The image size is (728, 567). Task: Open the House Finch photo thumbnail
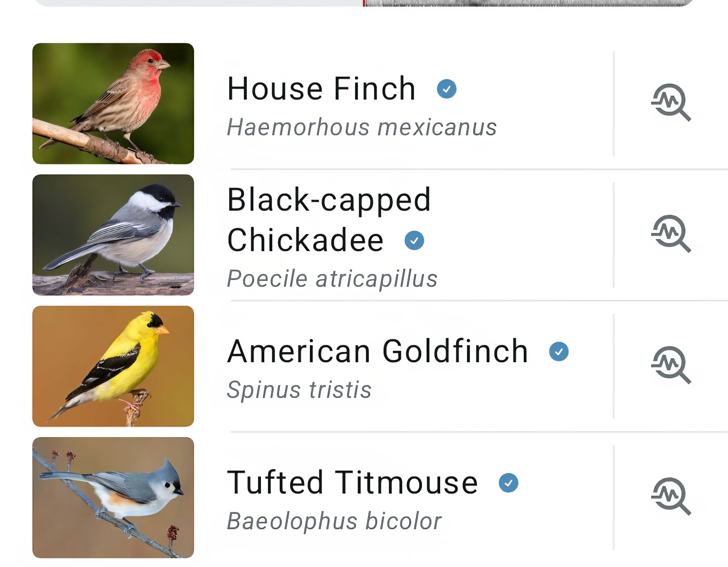coord(113,104)
